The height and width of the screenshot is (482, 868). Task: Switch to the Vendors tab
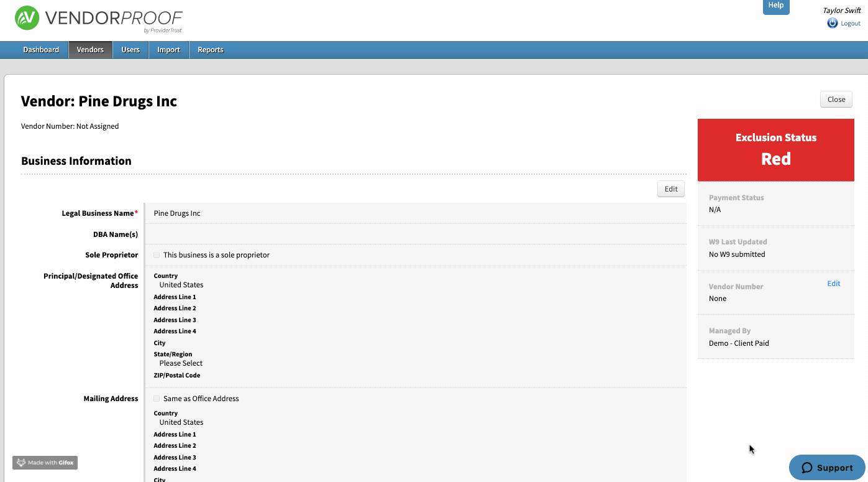[90, 50]
